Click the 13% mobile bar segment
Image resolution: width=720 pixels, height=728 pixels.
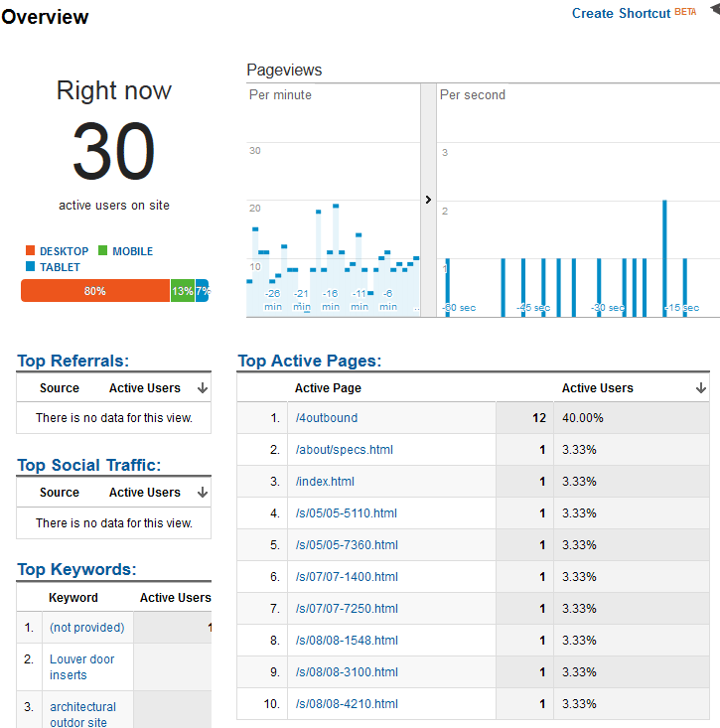click(x=183, y=291)
